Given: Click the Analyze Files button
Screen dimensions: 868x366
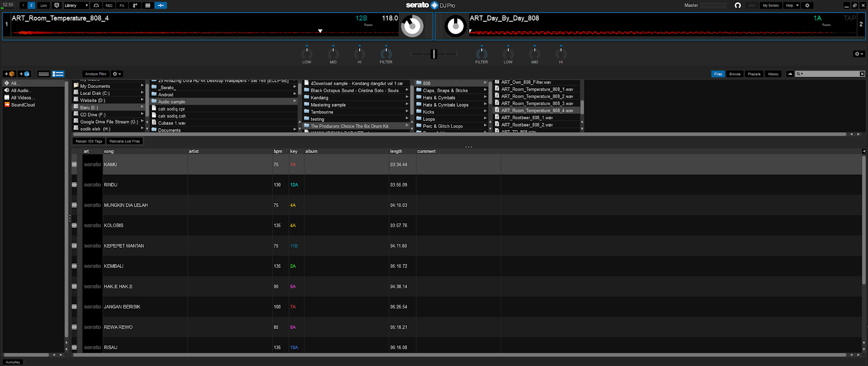Looking at the screenshot, I should (95, 74).
